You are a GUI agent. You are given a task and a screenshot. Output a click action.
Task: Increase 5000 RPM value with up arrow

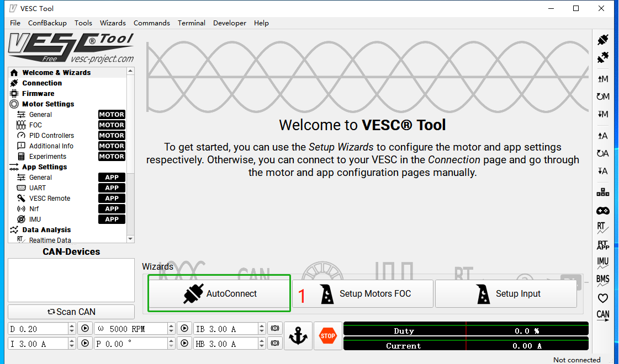point(171,326)
